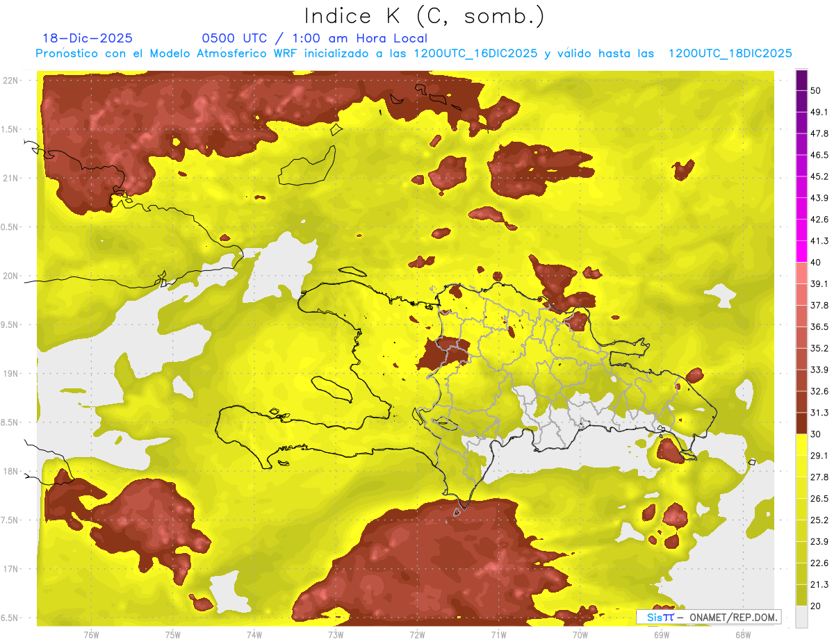Image resolution: width=834 pixels, height=644 pixels.
Task: Click the '41.3' colorbar label
Action: (x=819, y=241)
